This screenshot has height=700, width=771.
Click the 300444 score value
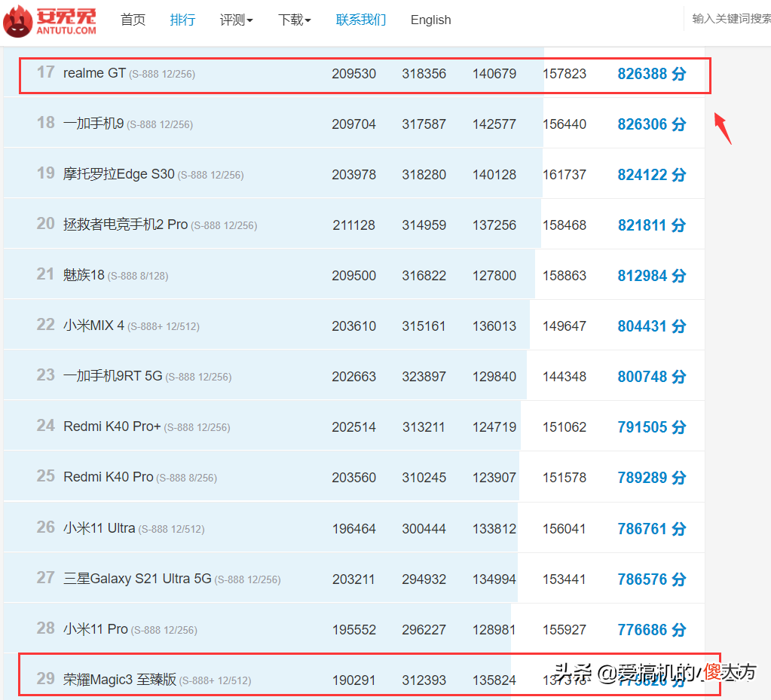[x=424, y=529]
